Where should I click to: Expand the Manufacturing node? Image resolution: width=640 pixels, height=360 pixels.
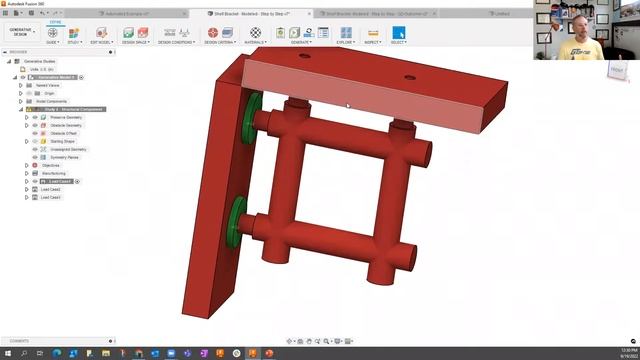pos(27,173)
